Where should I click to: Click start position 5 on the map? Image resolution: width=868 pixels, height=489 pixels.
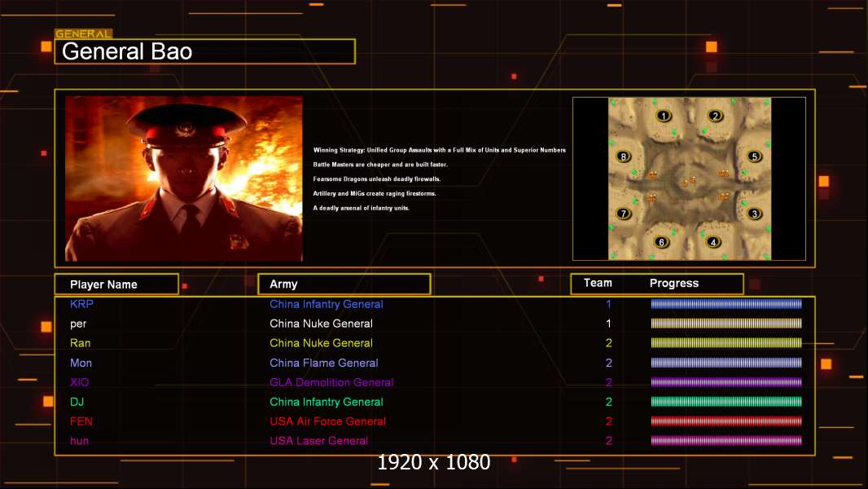[754, 156]
